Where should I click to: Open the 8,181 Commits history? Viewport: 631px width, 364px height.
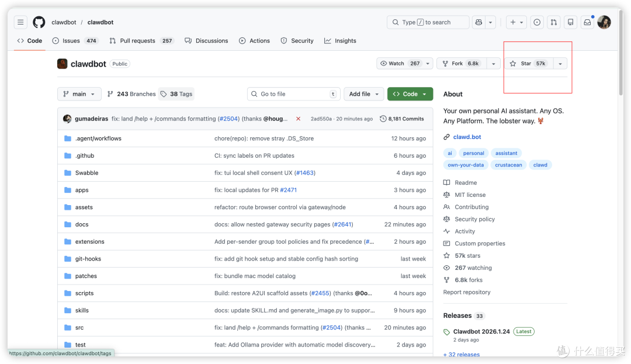pos(401,119)
